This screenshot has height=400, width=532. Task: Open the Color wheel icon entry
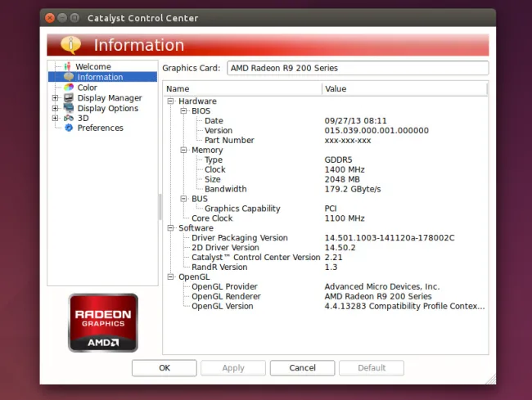(x=69, y=88)
